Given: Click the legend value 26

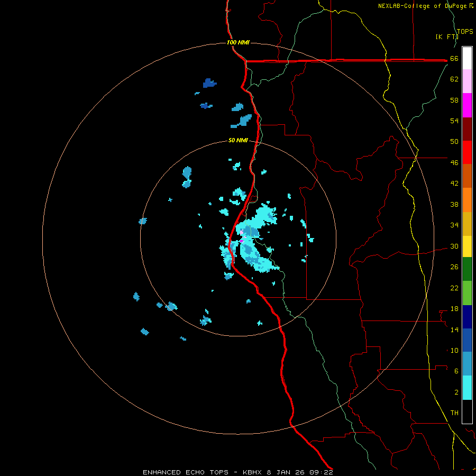Looking at the screenshot, I should pos(454,267).
